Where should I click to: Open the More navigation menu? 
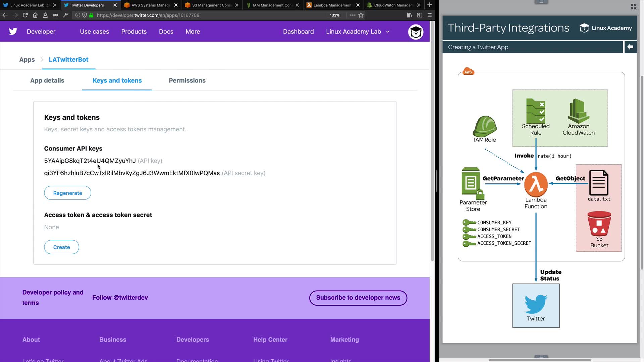coord(193,32)
